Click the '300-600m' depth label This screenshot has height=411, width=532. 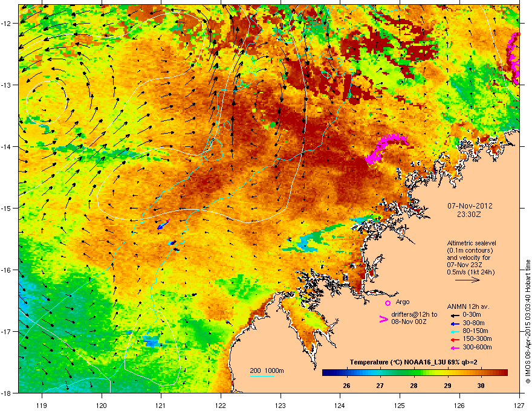pos(477,347)
